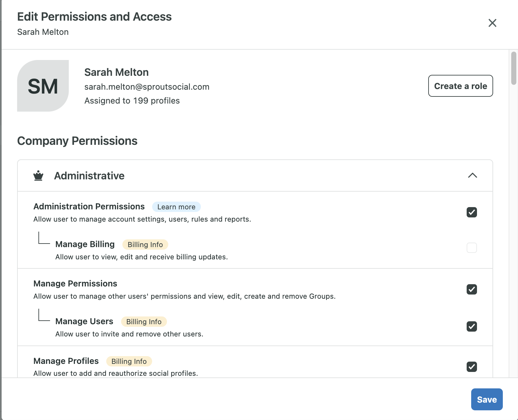Click the Manage Profiles label
This screenshot has height=420, width=518.
tap(66, 361)
